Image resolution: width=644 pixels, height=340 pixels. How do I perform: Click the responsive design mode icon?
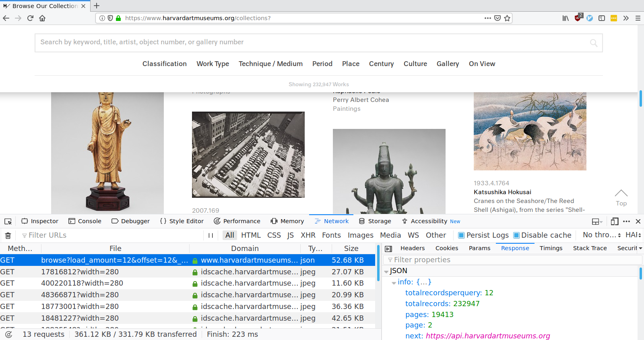coord(614,221)
